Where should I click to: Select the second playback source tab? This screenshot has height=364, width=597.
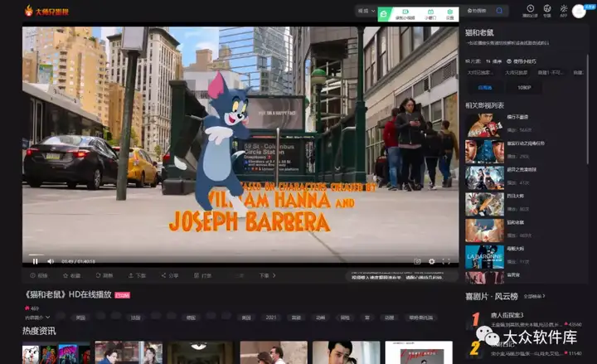pos(517,72)
